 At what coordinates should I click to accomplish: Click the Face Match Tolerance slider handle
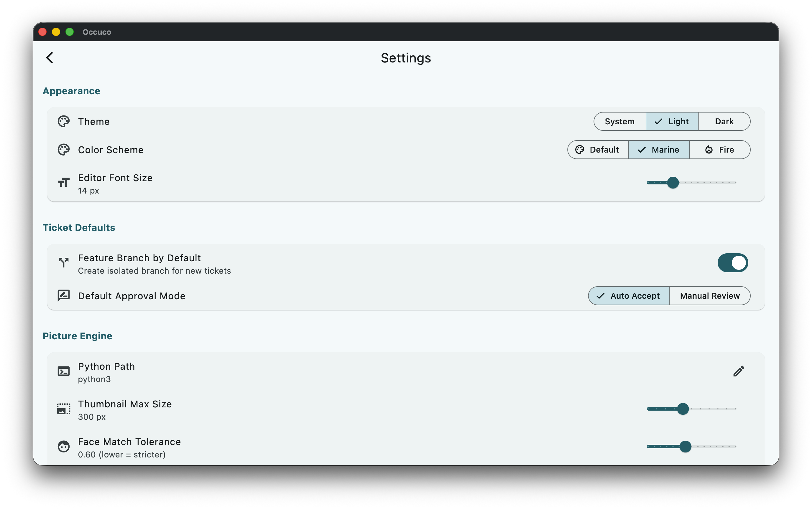coord(685,446)
